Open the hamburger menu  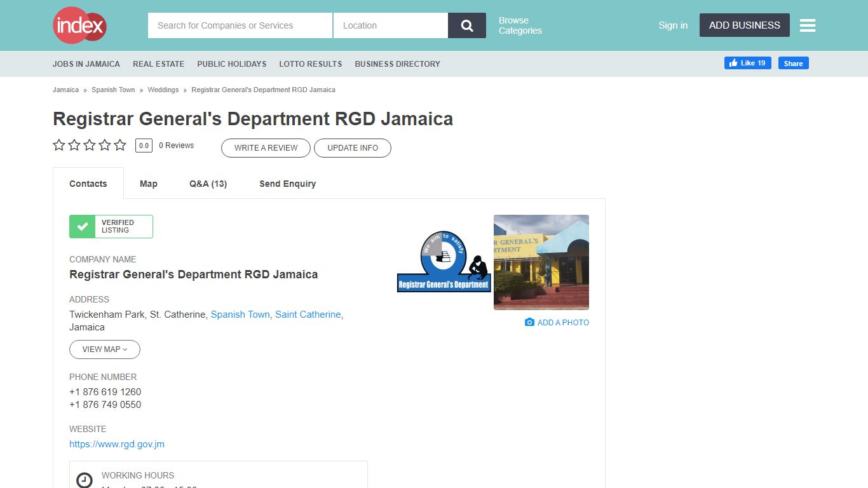(x=808, y=25)
